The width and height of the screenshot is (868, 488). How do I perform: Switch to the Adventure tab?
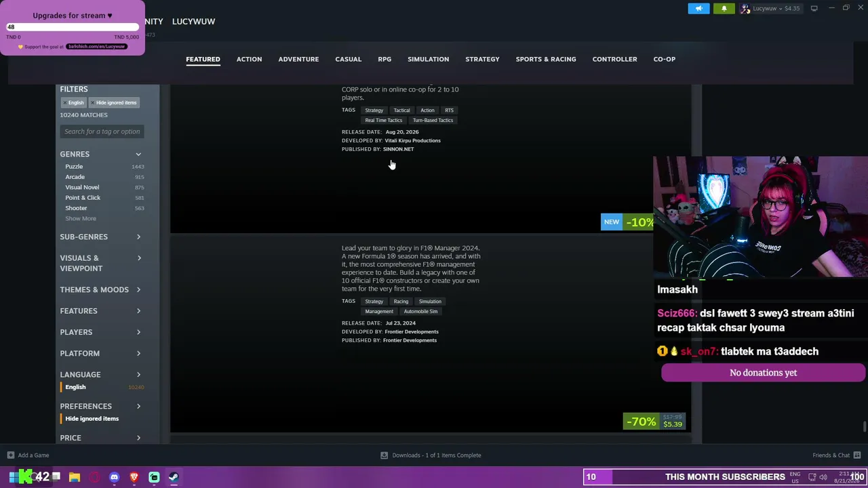[x=298, y=59]
